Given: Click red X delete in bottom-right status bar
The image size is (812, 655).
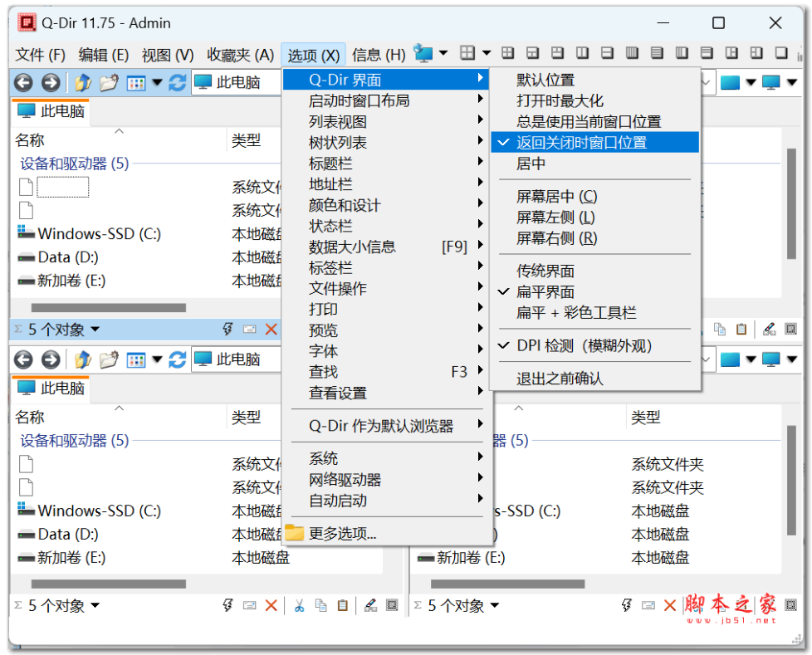Looking at the screenshot, I should (x=670, y=605).
